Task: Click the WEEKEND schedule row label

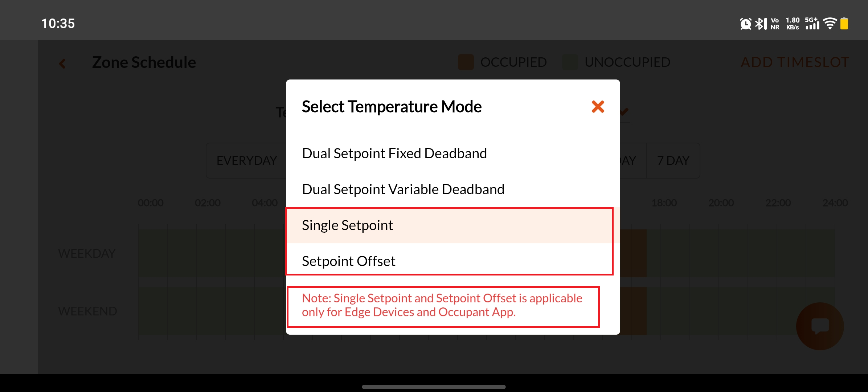Action: (x=87, y=311)
